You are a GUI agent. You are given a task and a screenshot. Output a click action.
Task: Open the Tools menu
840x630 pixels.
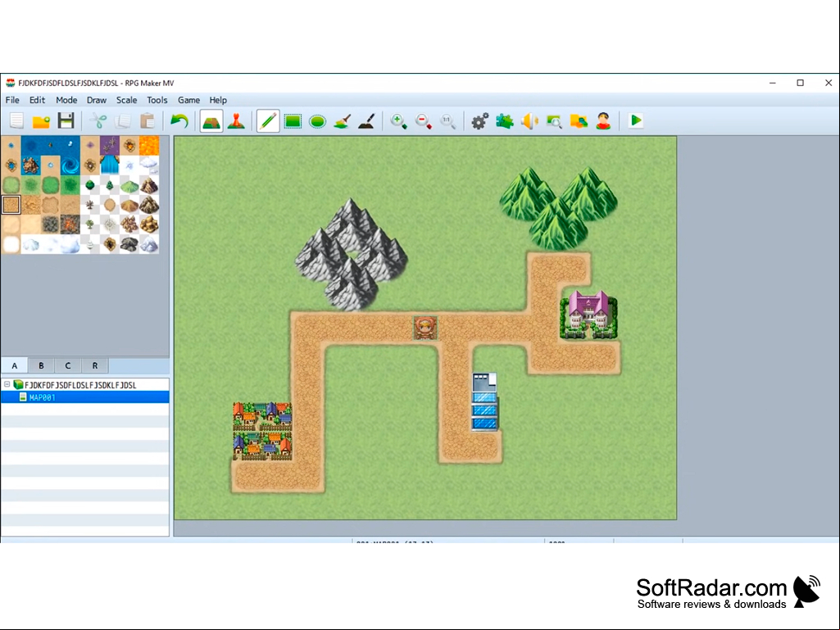click(x=157, y=100)
